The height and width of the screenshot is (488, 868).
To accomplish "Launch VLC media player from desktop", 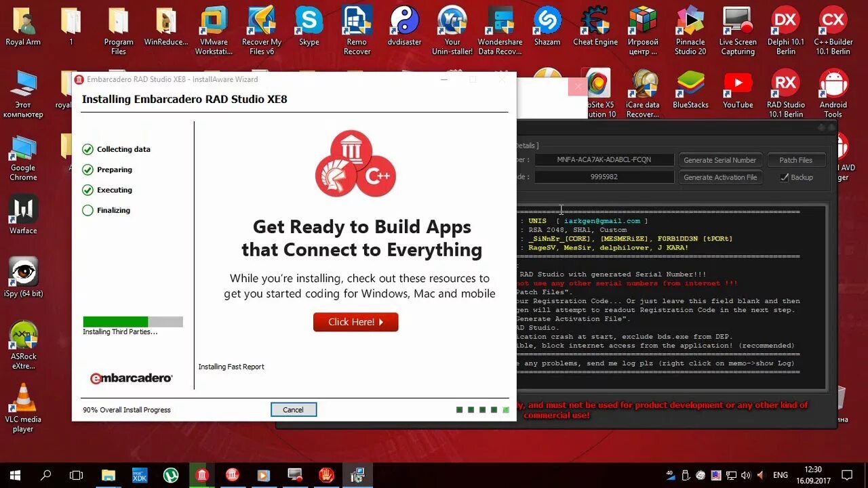I will 23,408.
